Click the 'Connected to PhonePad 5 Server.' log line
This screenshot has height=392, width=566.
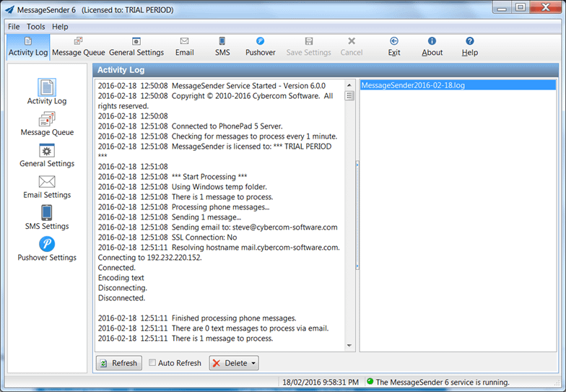[x=227, y=126]
